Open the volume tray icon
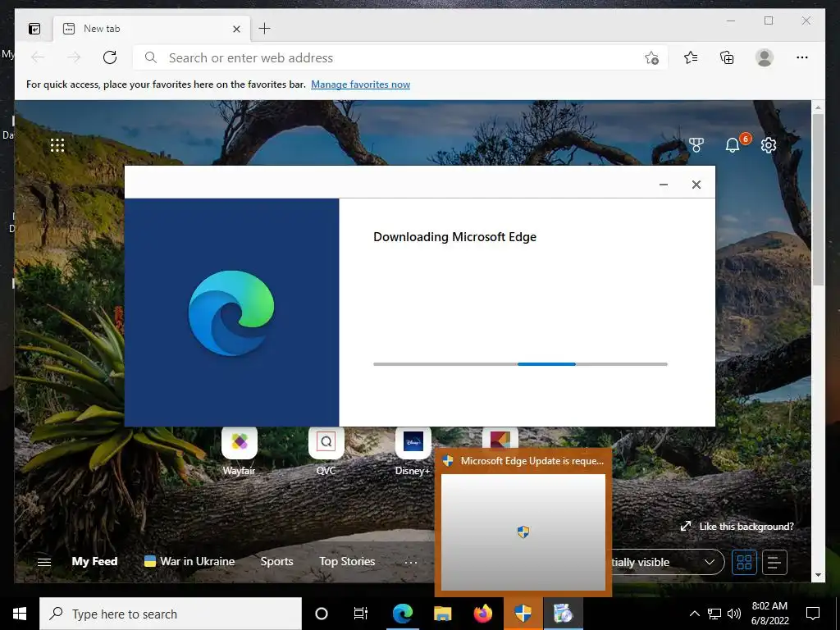The height and width of the screenshot is (630, 840). 734,614
